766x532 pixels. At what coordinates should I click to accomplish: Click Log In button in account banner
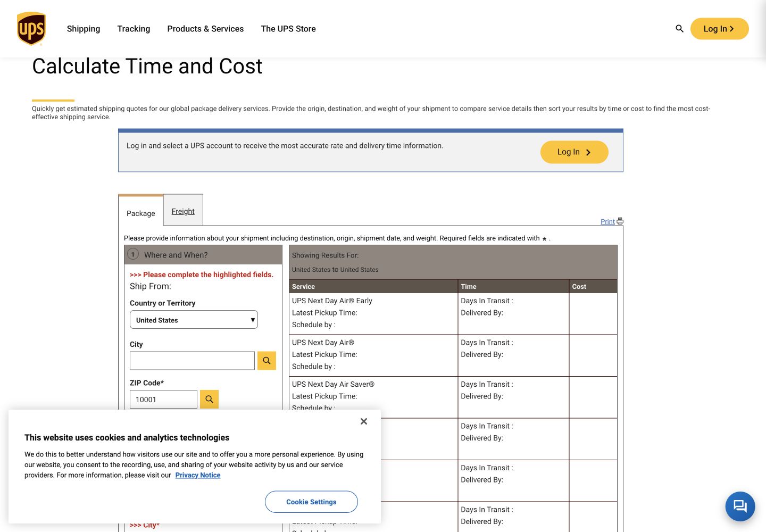click(x=574, y=152)
